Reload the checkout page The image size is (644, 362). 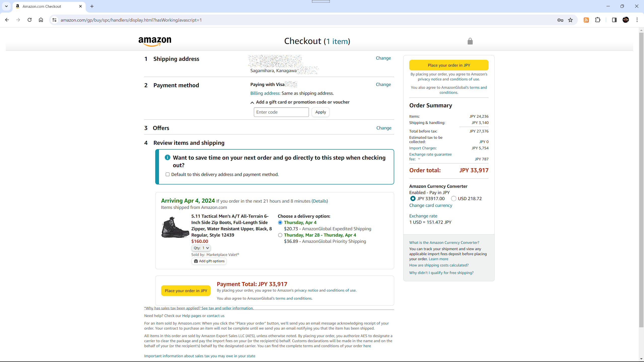(x=29, y=20)
